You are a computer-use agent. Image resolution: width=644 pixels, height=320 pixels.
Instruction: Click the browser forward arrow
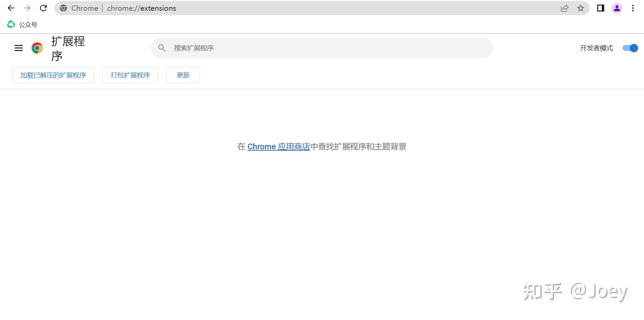[27, 8]
